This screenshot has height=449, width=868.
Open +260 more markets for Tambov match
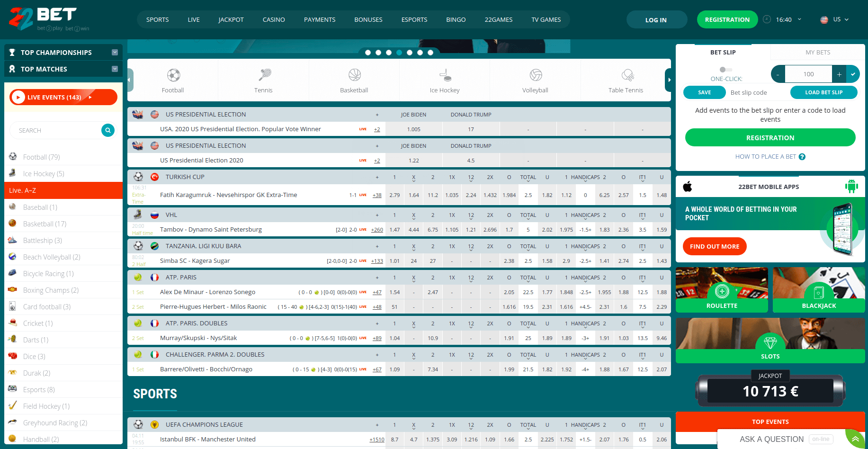tap(377, 230)
